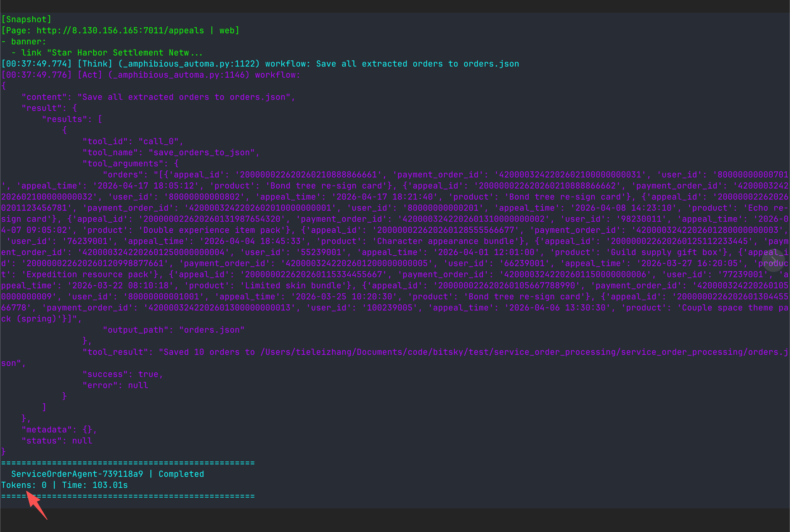This screenshot has width=790, height=532.
Task: Click the "success": true line
Action: point(123,374)
